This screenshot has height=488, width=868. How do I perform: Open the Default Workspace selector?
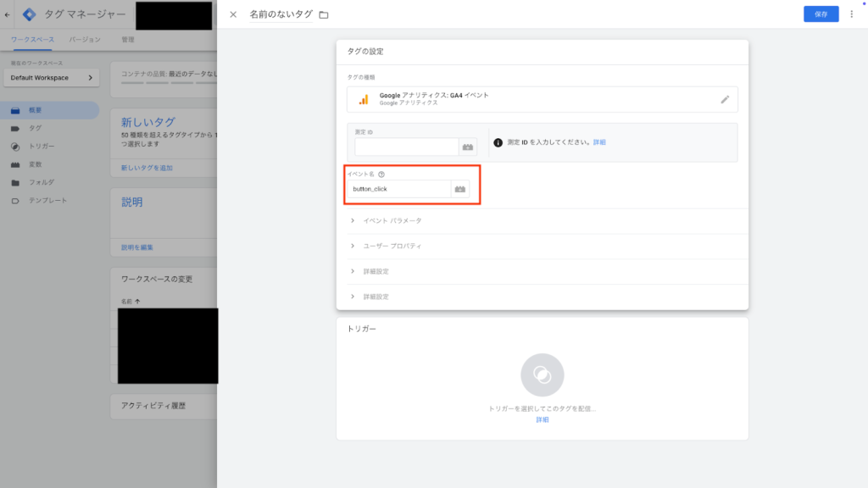(x=51, y=76)
